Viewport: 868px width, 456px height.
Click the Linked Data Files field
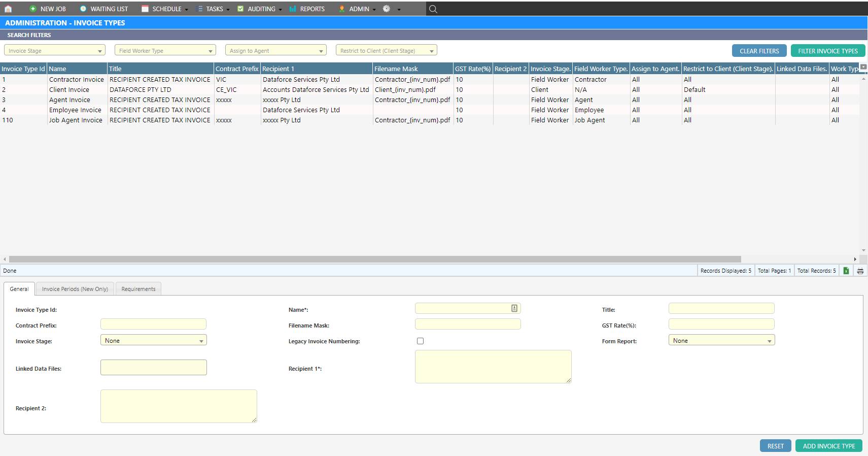154,367
